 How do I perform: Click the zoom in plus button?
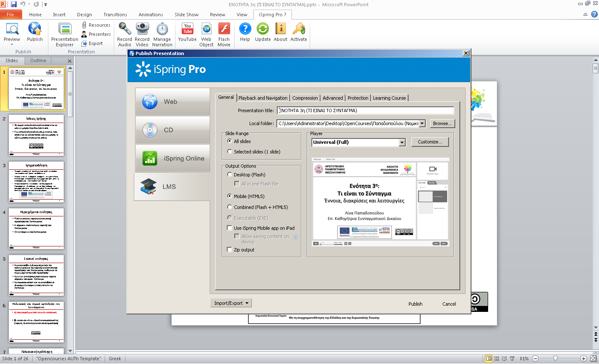(584, 359)
